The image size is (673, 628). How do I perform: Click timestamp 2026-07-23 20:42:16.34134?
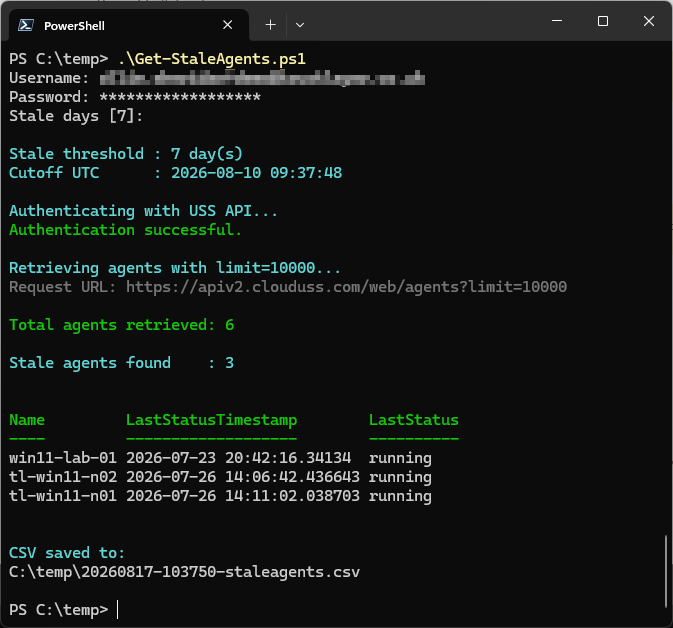(x=238, y=458)
